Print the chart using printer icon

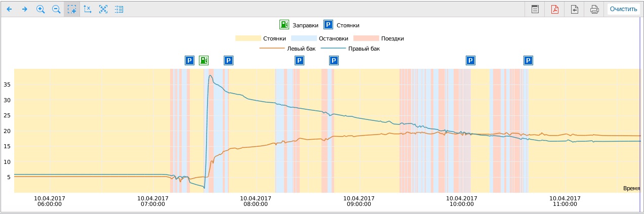(594, 9)
